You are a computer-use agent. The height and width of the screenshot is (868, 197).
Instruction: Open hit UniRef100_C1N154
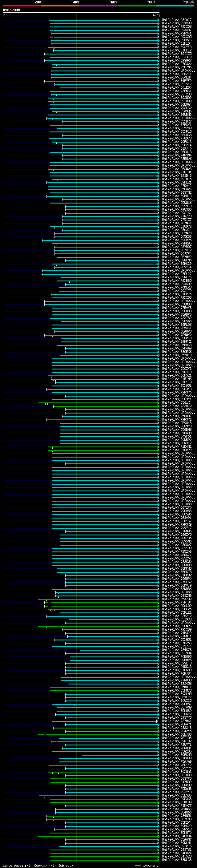point(177,43)
